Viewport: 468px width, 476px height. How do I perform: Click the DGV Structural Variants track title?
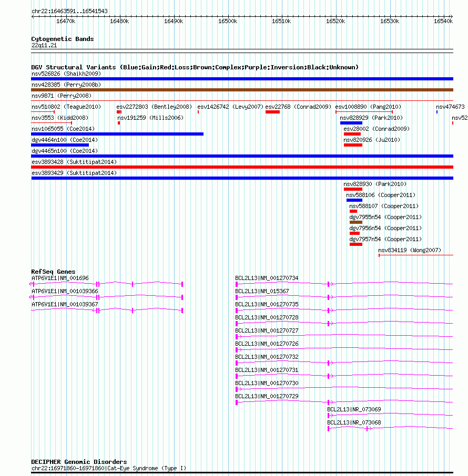point(195,67)
